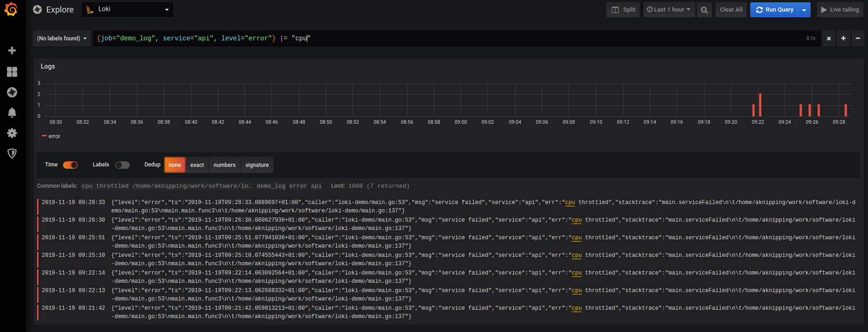868x332 pixels.
Task: Click the log row at 09:25:51
Action: pos(447,242)
